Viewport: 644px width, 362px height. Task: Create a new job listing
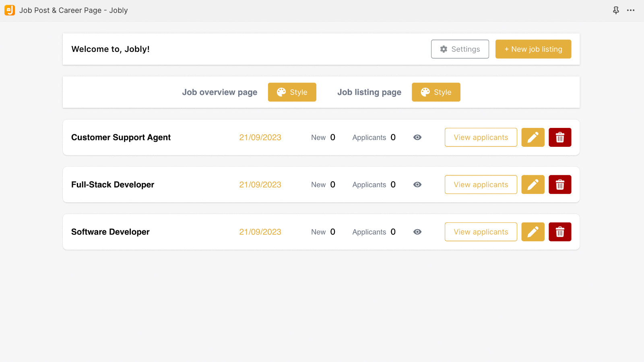tap(533, 49)
